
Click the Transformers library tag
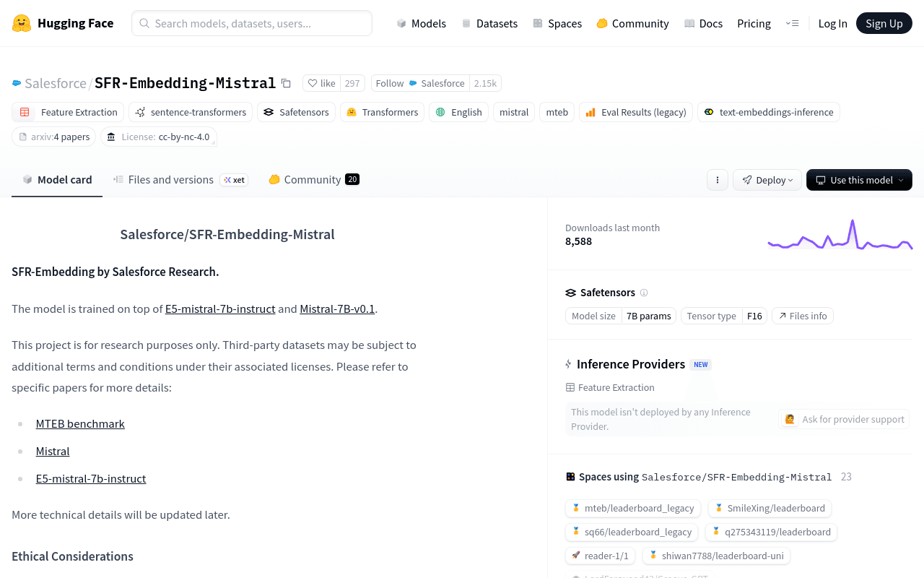382,112
